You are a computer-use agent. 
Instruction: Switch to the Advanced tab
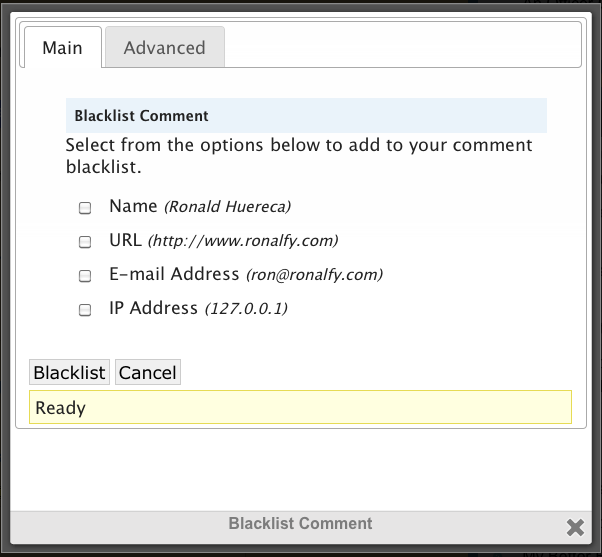pos(164,48)
